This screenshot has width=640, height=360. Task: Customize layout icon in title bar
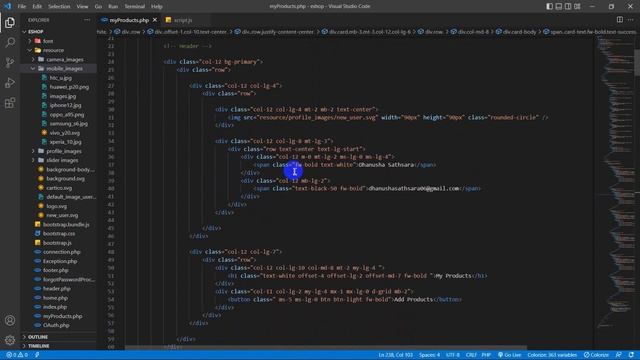[577, 6]
